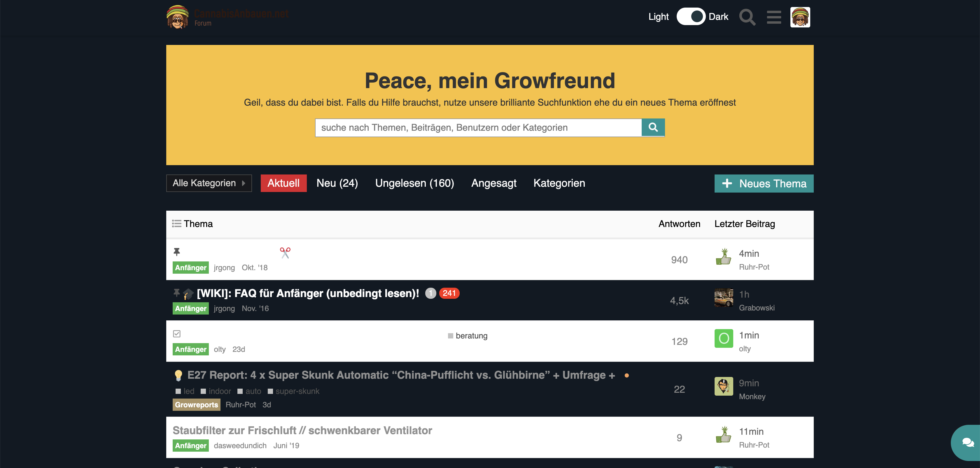
Task: Click the header magnifying glass search icon
Action: 747,17
